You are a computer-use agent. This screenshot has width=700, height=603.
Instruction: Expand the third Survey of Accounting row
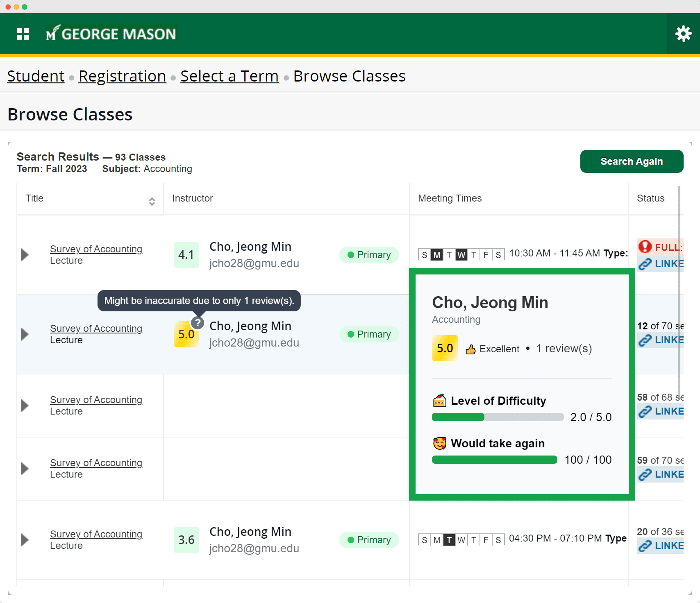(25, 406)
